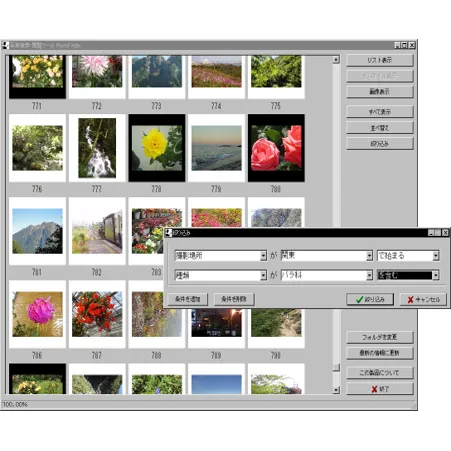
Task: Confirm with green checkmark 絞り込み button
Action: point(370,299)
